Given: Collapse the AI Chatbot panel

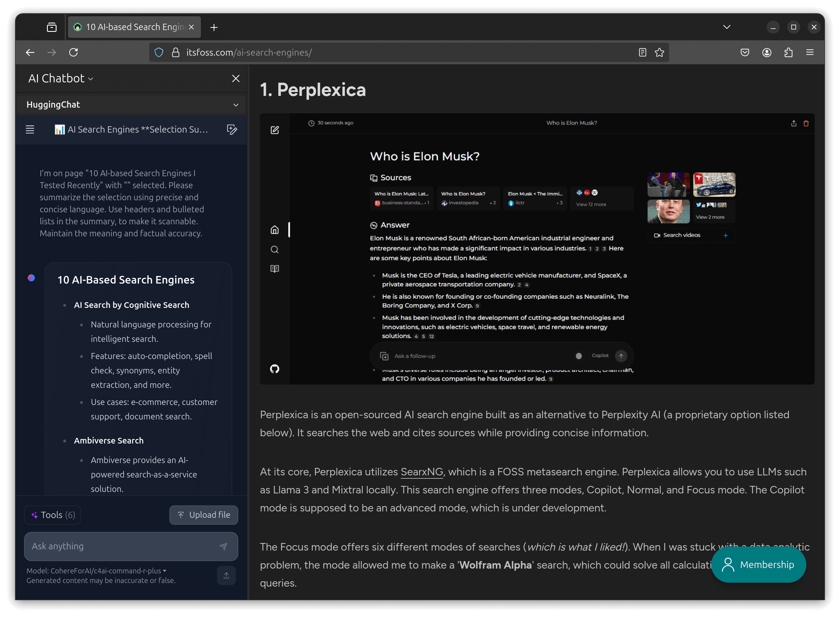Looking at the screenshot, I should 236,78.
